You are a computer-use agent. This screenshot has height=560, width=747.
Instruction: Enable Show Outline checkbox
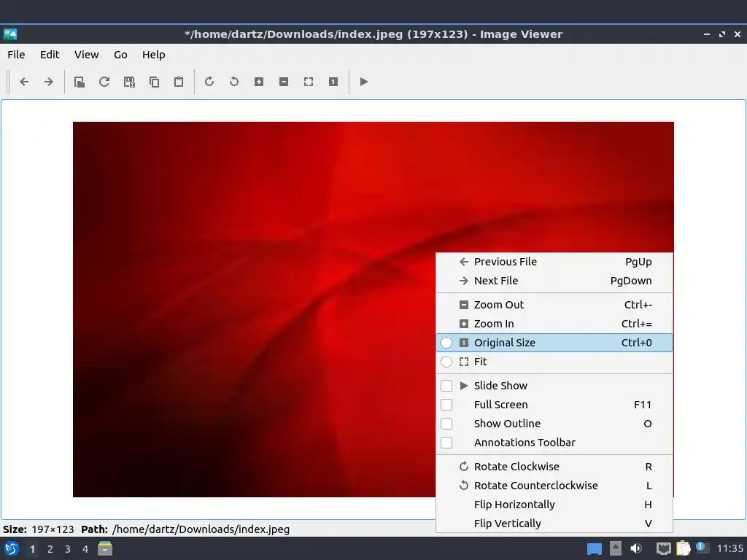[446, 424]
